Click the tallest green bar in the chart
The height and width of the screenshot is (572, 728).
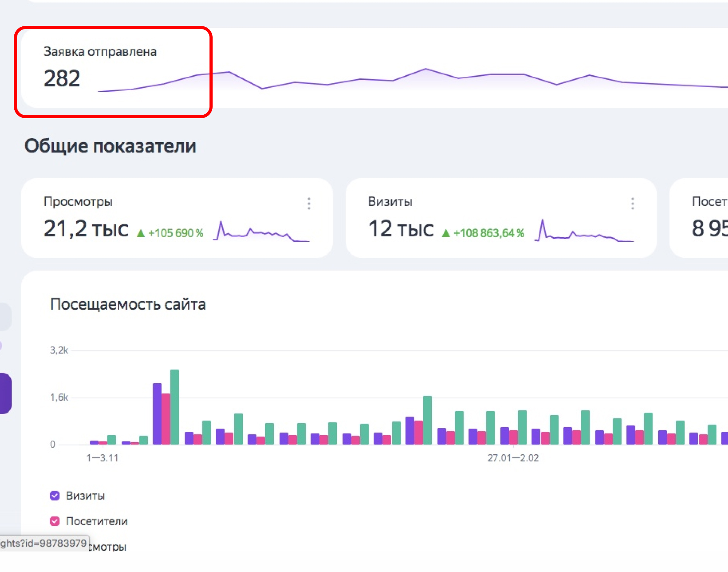point(175,407)
